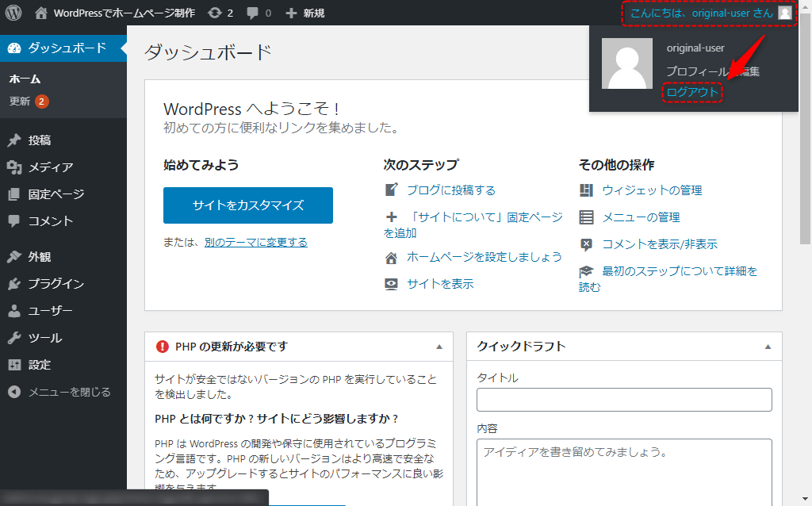Viewport: 812px width, 506px height.
Task: Click the plus icon for 新規
Action: (291, 13)
